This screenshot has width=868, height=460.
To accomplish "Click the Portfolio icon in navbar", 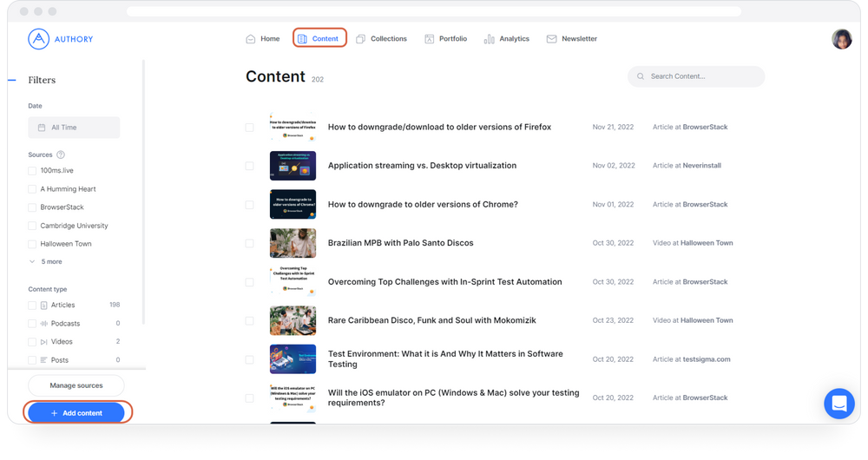I will pyautogui.click(x=429, y=39).
